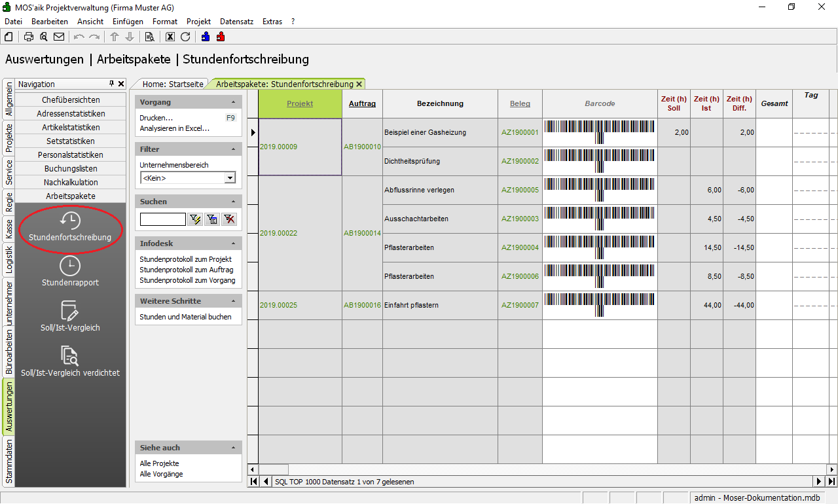The width and height of the screenshot is (838, 504).
Task: Click in the Suchen search input field
Action: click(x=163, y=219)
